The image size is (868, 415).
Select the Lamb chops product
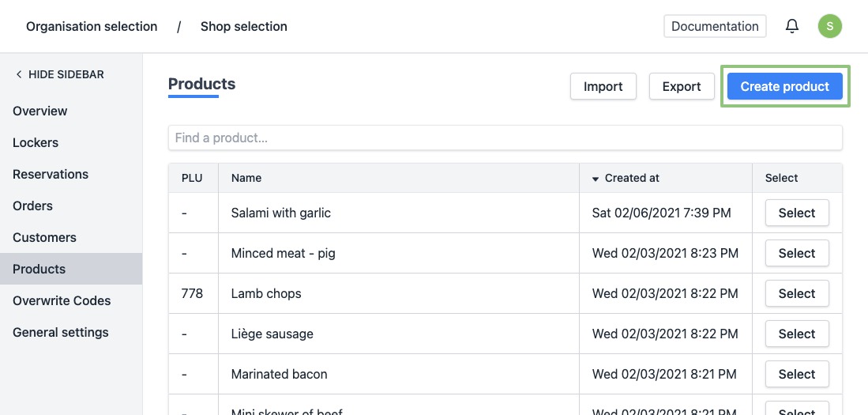point(796,293)
